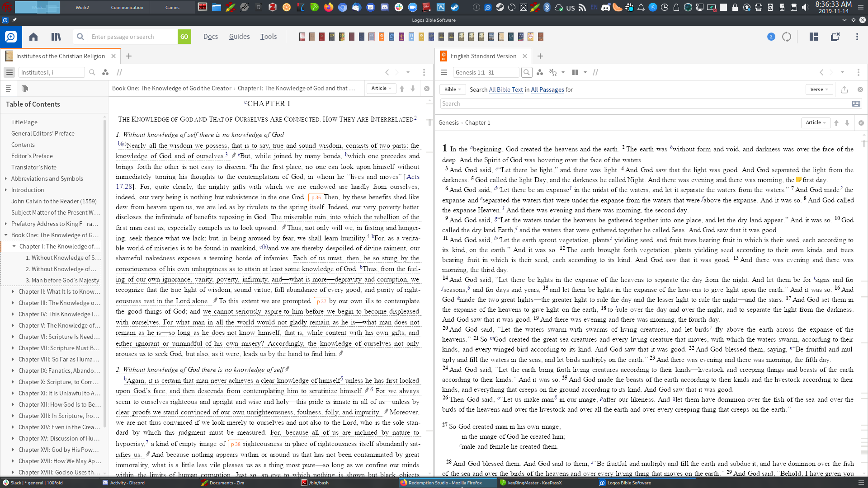The width and height of the screenshot is (868, 488).
Task: Jump to previous article in Institutes panel
Action: pos(402,89)
